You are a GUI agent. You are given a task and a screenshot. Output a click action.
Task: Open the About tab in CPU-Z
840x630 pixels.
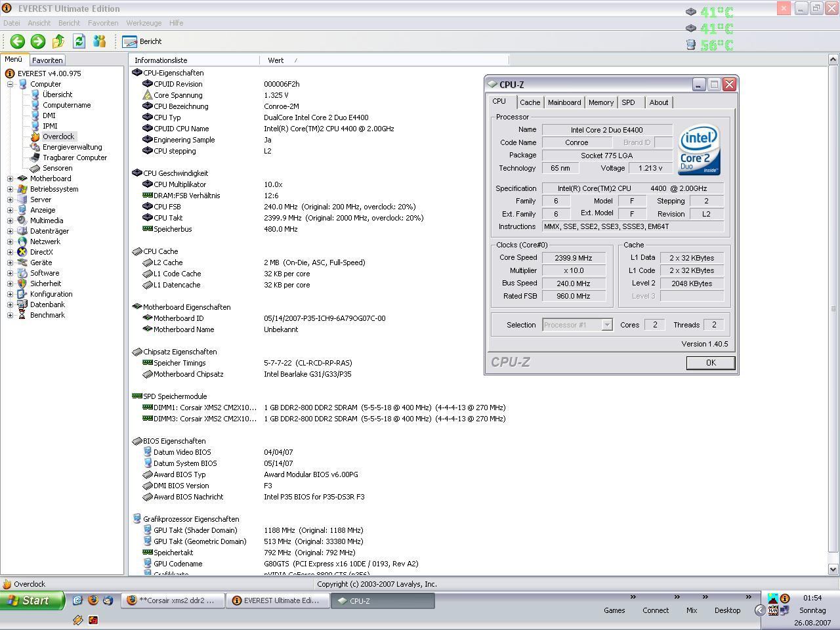659,102
